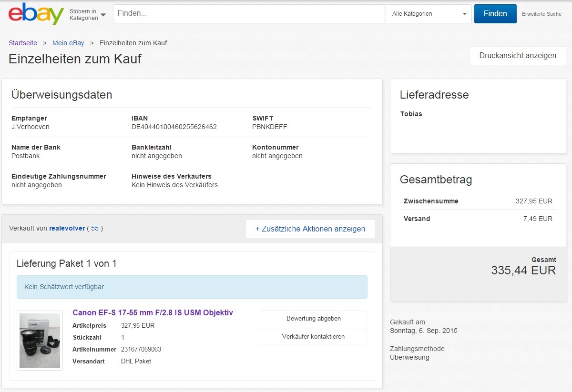This screenshot has width=572, height=392.
Task: Expand the Alle Kategorien dropdown
Action: pyautogui.click(x=428, y=14)
